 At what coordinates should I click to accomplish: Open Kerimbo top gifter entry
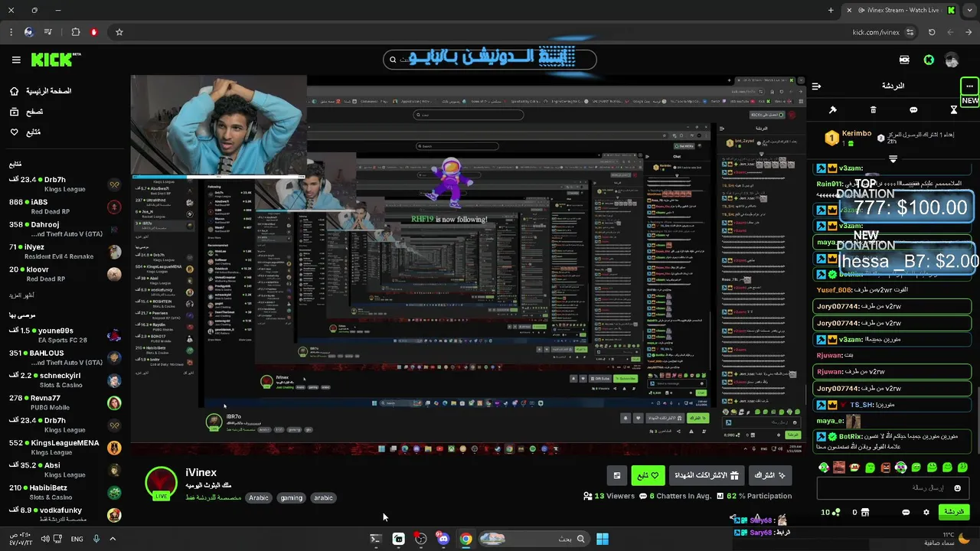coord(848,138)
